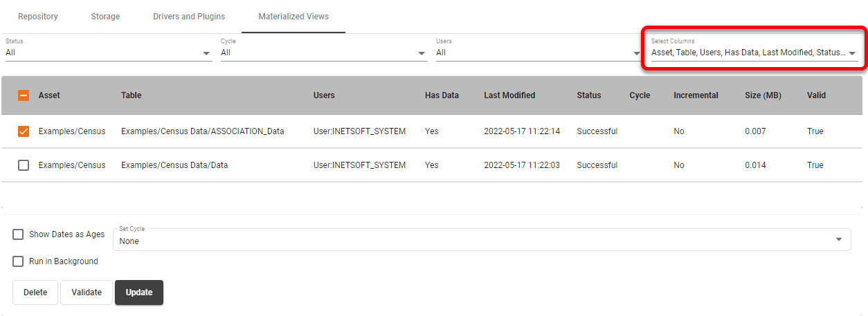Click the Show Dates as Ages label

[66, 234]
